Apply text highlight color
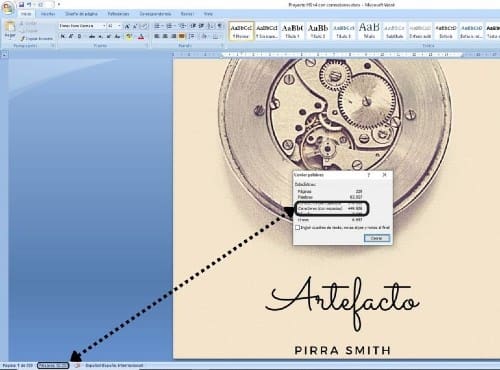The height and width of the screenshot is (370, 500). pos(129,36)
